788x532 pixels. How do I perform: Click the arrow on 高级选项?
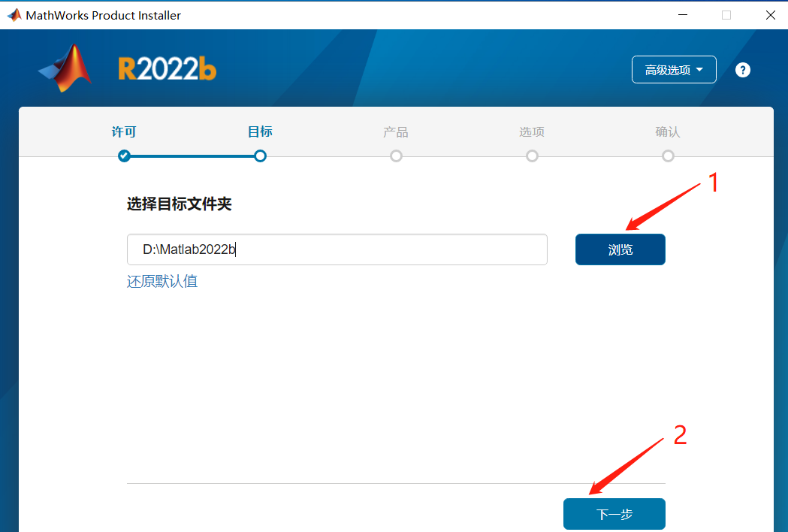pos(699,69)
